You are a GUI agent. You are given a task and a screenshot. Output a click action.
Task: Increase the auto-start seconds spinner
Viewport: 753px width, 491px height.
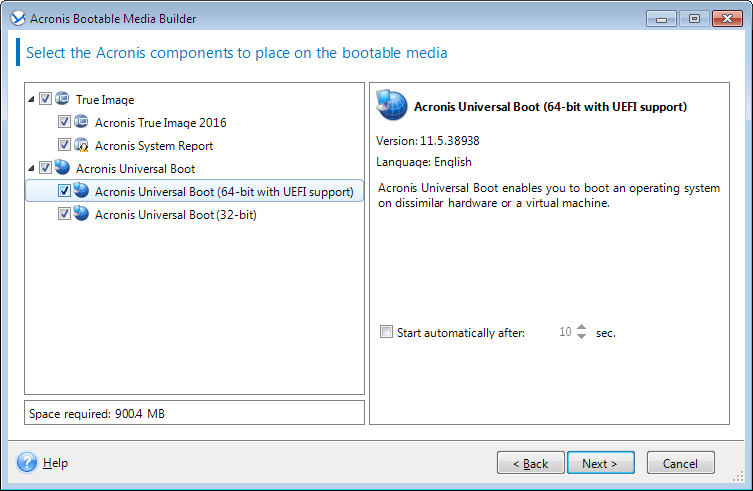point(582,328)
